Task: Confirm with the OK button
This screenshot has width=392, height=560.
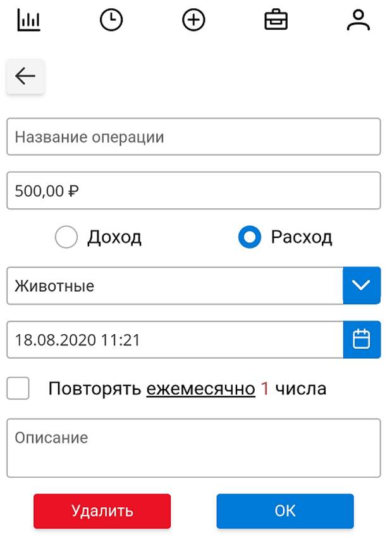Action: 285,511
